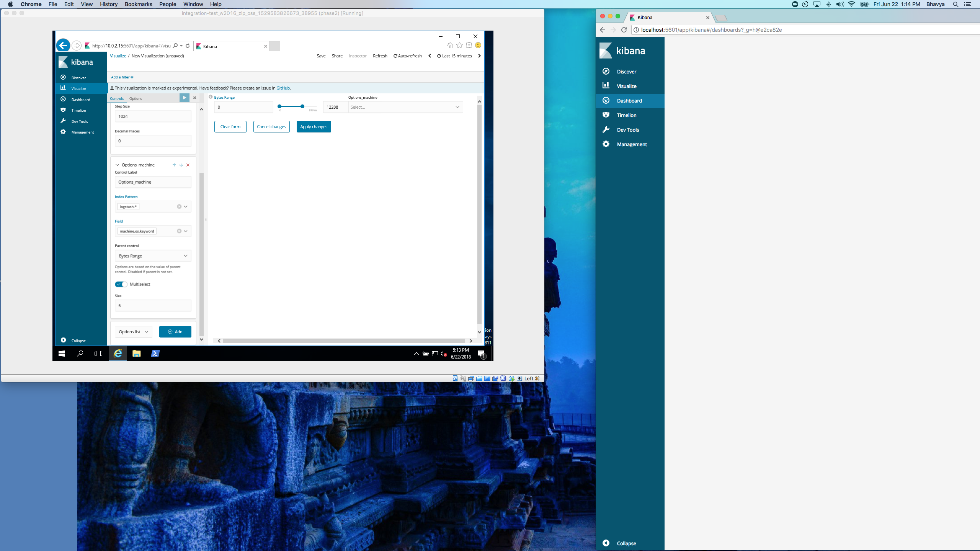Image resolution: width=980 pixels, height=551 pixels.
Task: Run the controls preview with the play icon
Action: pyautogui.click(x=185, y=98)
